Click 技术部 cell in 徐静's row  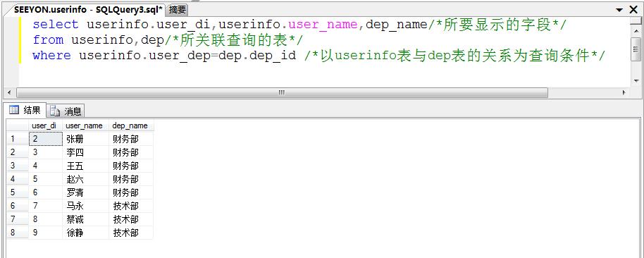(x=131, y=233)
